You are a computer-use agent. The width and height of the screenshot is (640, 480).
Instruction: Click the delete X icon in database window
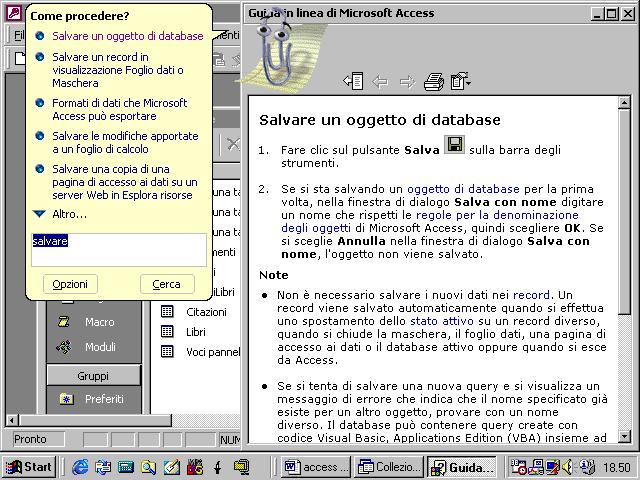pos(233,144)
